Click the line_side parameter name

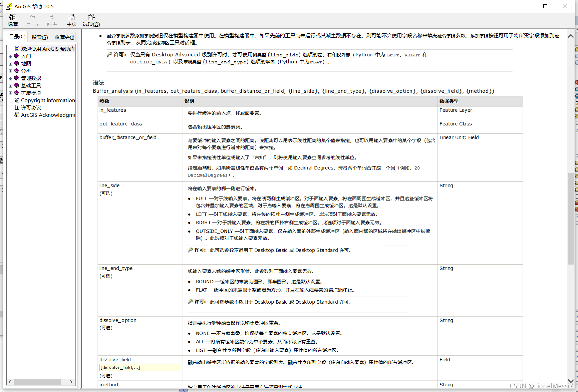click(109, 185)
